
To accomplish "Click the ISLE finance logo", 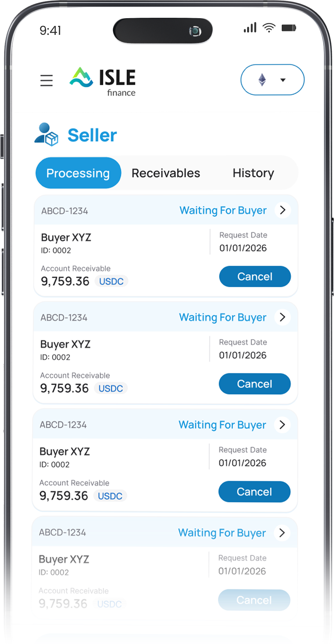I will coord(103,81).
